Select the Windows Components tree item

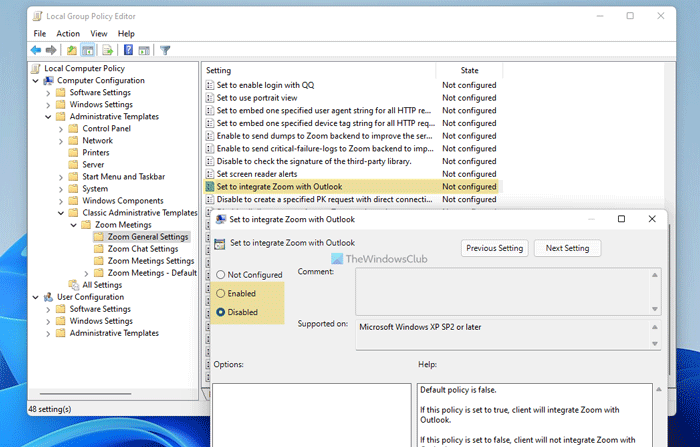[123, 201]
